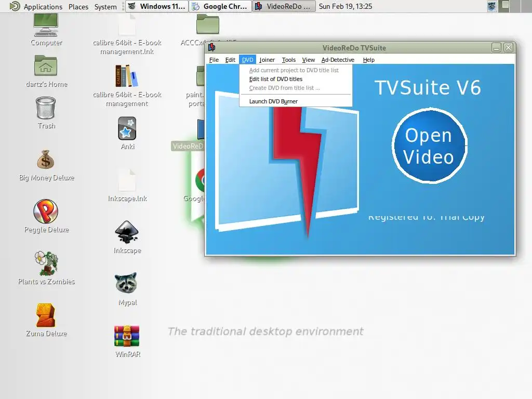The image size is (532, 399).
Task: Select Inkscape.lnk file icon
Action: pos(127,180)
